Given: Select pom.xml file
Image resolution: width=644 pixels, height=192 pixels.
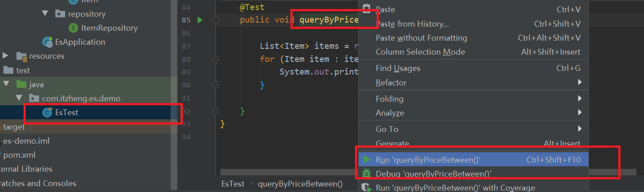Looking at the screenshot, I should pyautogui.click(x=19, y=155).
